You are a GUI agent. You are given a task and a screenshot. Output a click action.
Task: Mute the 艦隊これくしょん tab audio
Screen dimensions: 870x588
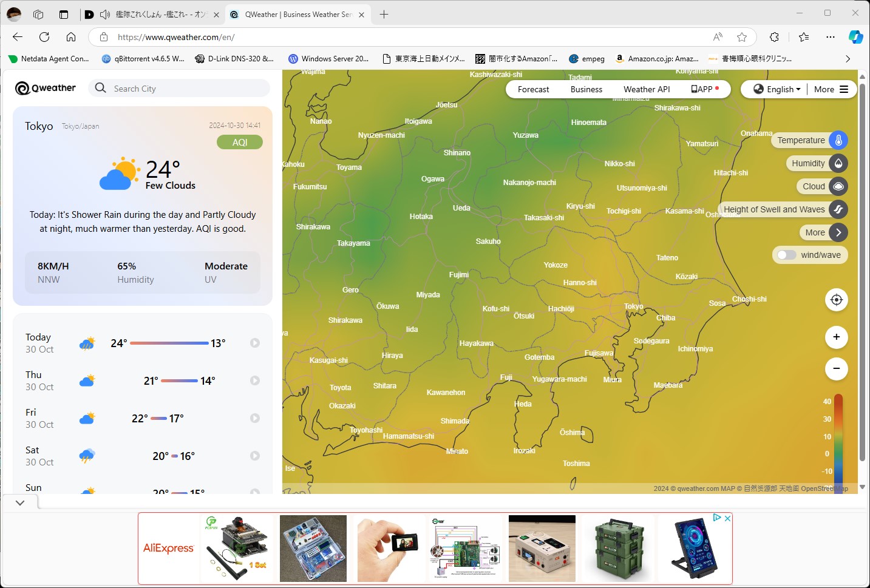coord(104,15)
